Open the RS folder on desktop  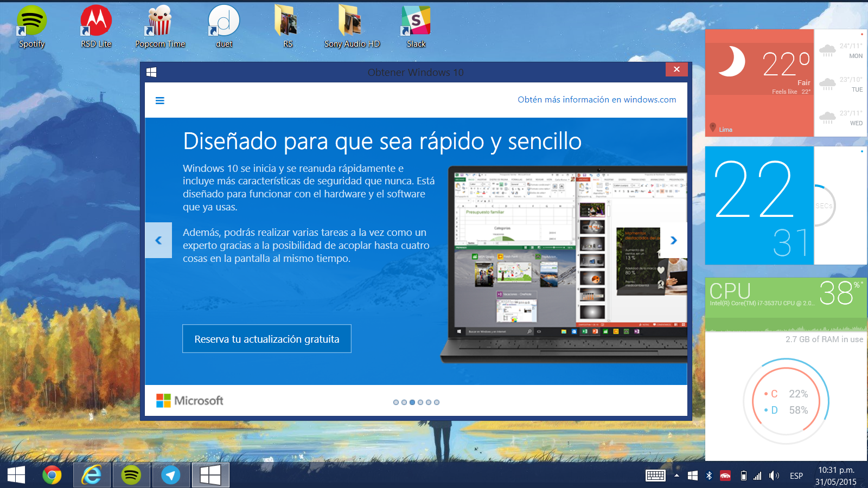click(288, 27)
